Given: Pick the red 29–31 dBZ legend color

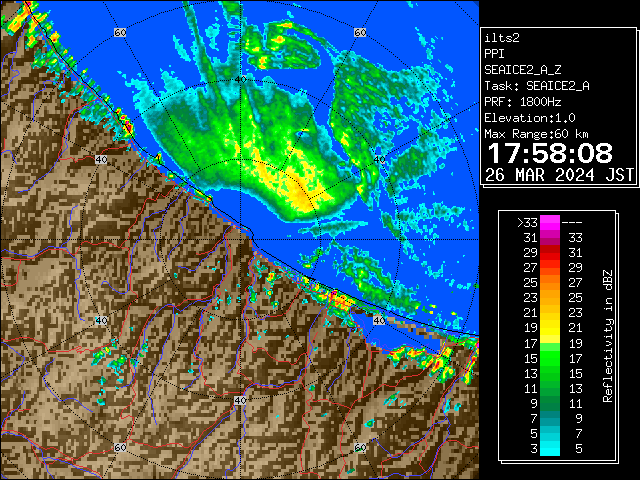Looking at the screenshot, I should point(550,253).
